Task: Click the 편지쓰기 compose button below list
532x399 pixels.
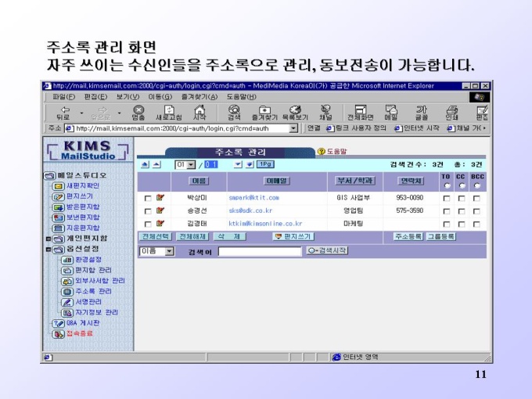Action: pyautogui.click(x=293, y=236)
